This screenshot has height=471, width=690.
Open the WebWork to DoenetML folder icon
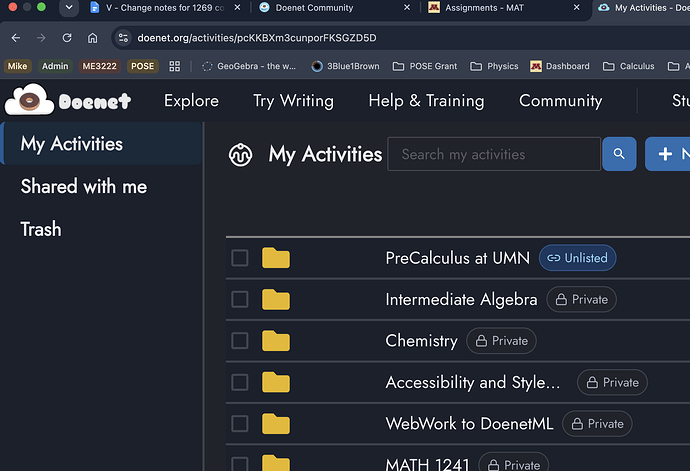[x=276, y=423]
